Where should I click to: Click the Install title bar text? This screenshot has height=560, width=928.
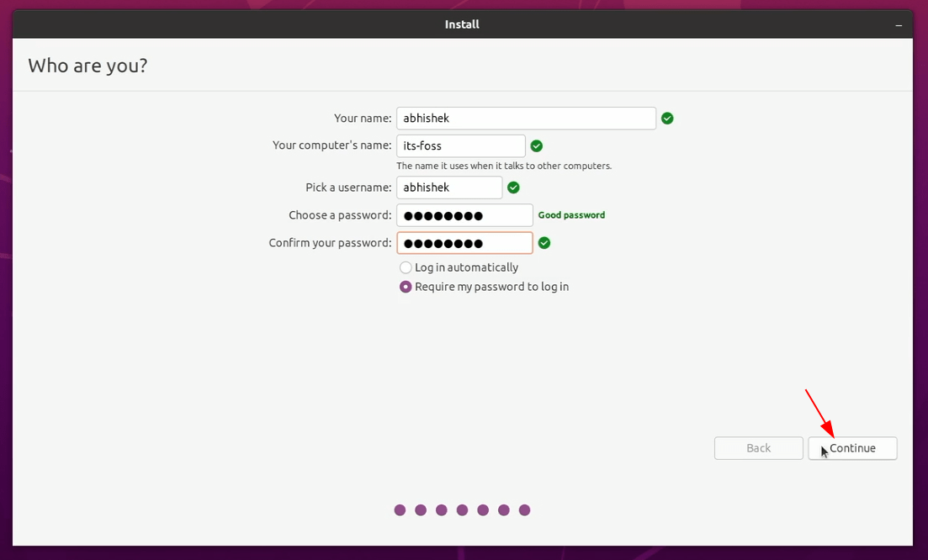[x=462, y=25]
